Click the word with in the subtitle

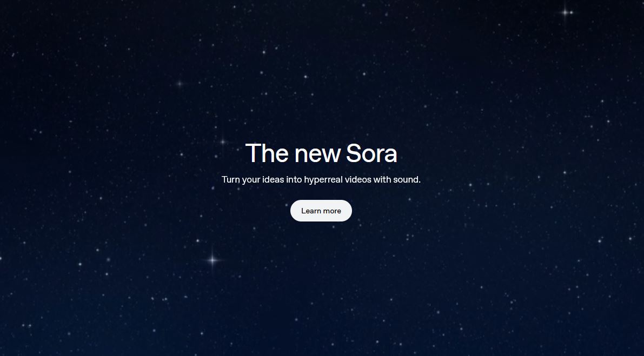pos(382,180)
